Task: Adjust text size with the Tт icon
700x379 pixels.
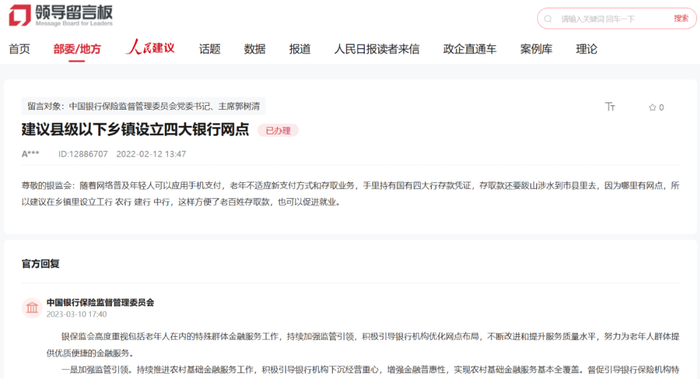Action: tap(610, 107)
